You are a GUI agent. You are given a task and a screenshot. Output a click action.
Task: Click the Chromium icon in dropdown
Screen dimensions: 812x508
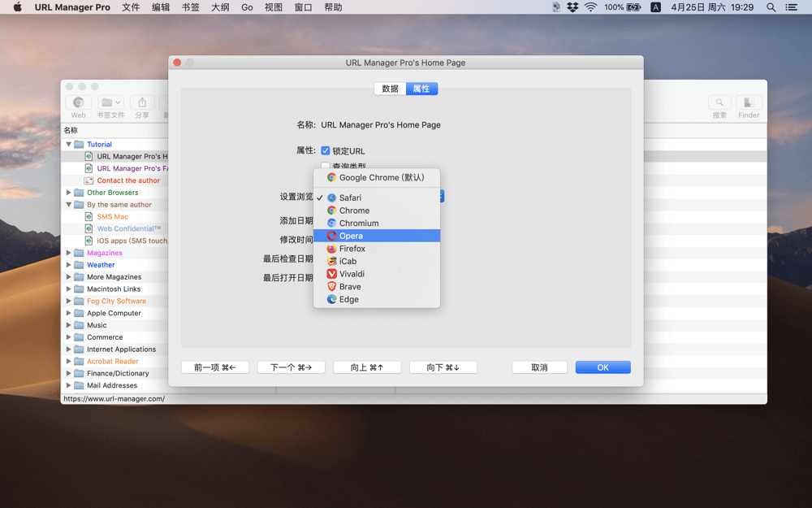tap(331, 223)
